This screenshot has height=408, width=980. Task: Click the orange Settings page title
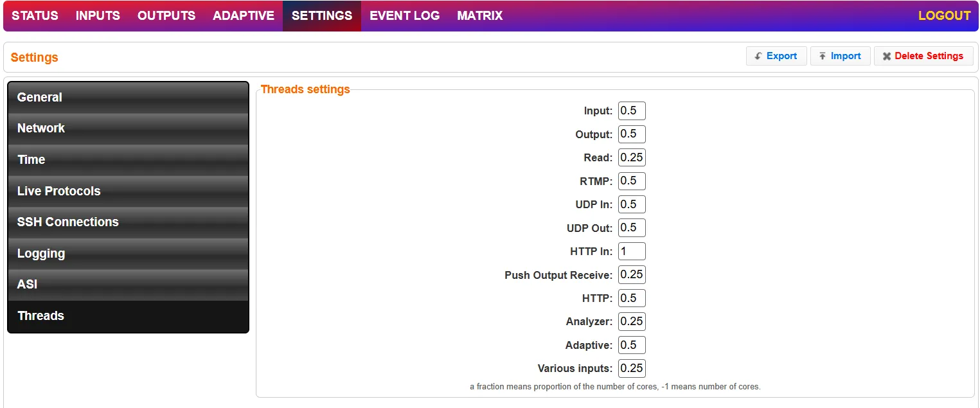[35, 57]
